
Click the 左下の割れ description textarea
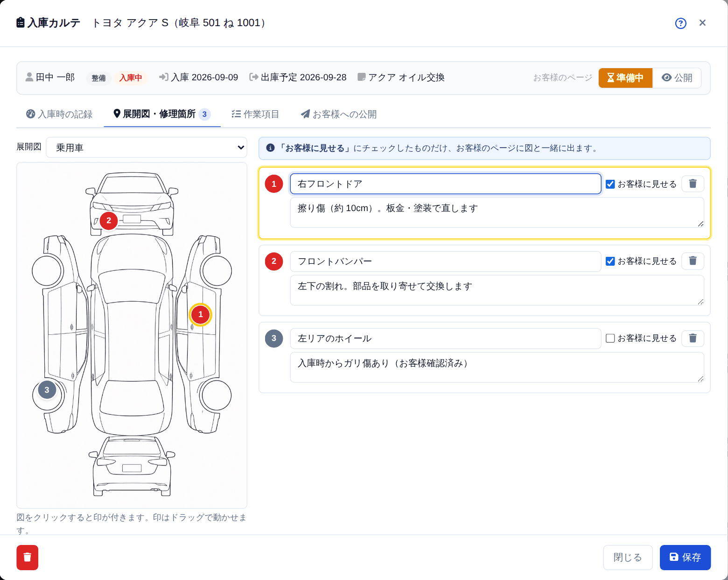(x=497, y=290)
